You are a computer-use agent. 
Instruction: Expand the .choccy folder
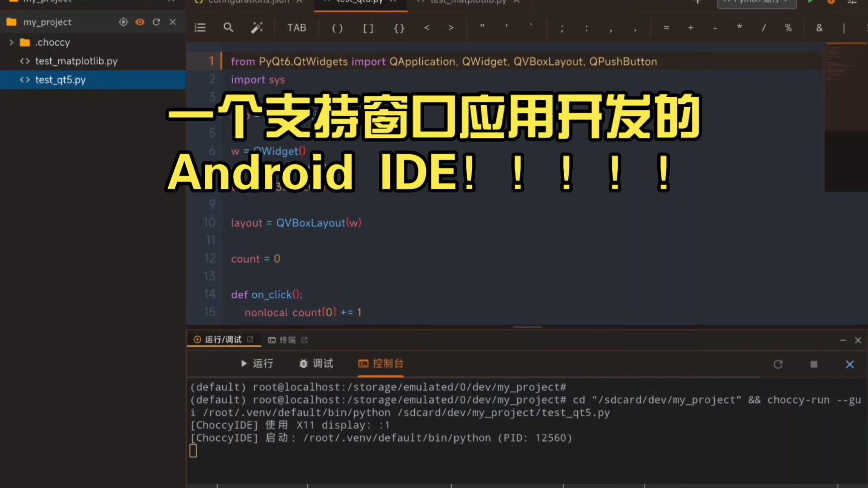click(12, 42)
